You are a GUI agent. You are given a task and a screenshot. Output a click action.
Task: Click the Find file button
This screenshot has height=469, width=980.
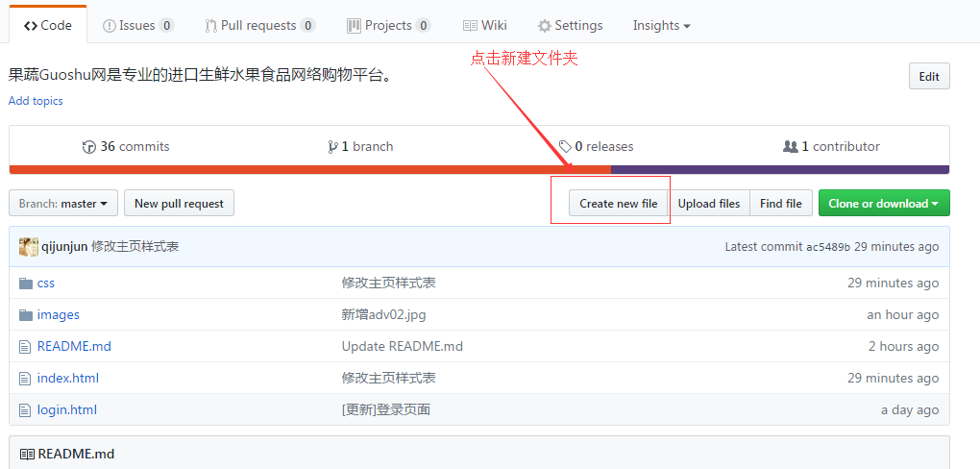(780, 203)
